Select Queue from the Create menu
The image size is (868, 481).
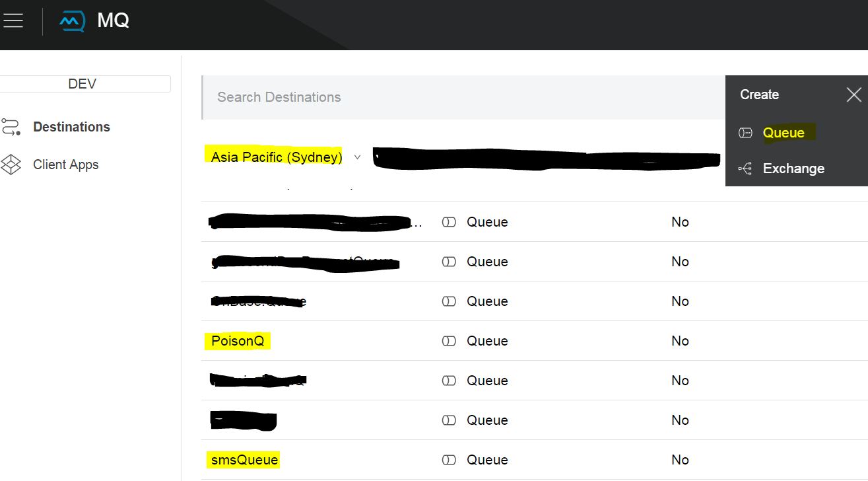tap(784, 133)
